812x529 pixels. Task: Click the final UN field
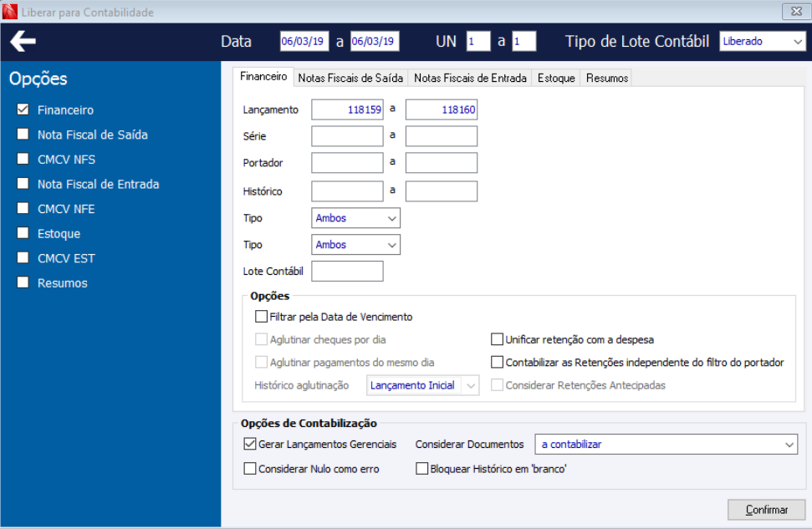[x=524, y=42]
